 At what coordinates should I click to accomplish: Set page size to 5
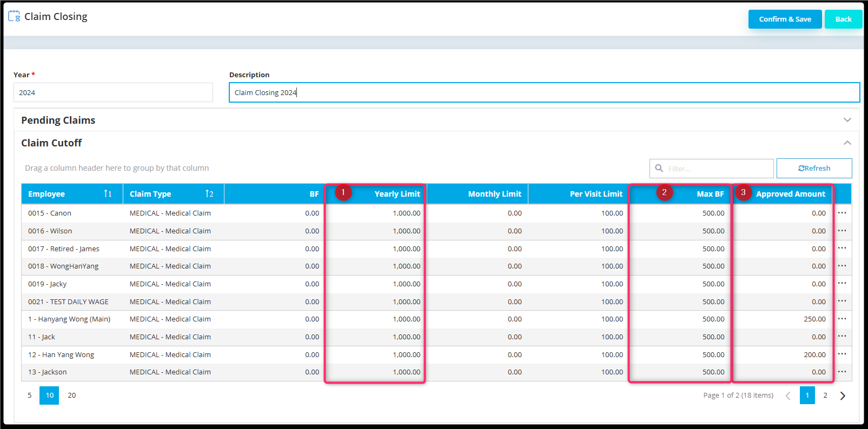tap(30, 396)
